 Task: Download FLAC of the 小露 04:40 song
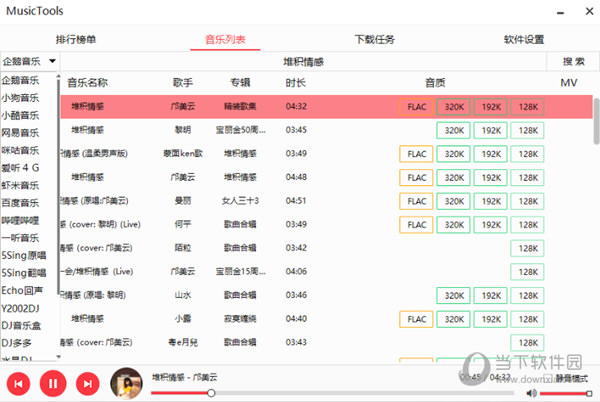tap(416, 319)
